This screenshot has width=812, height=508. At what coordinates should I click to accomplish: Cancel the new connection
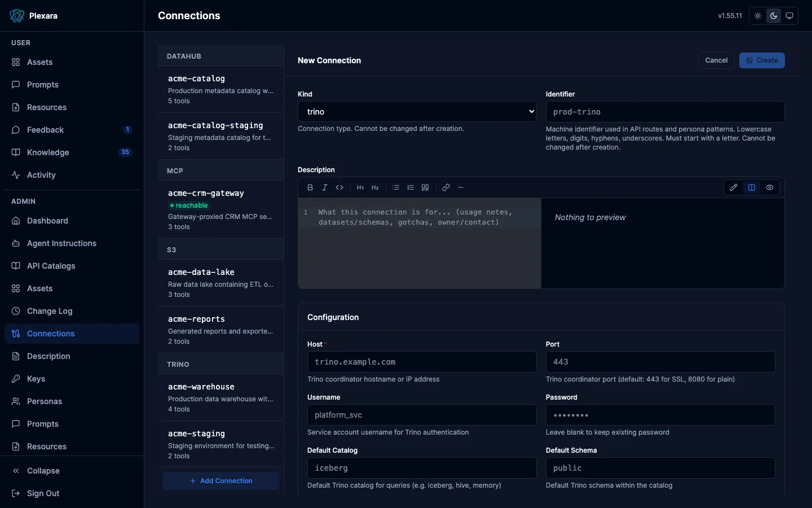point(716,60)
